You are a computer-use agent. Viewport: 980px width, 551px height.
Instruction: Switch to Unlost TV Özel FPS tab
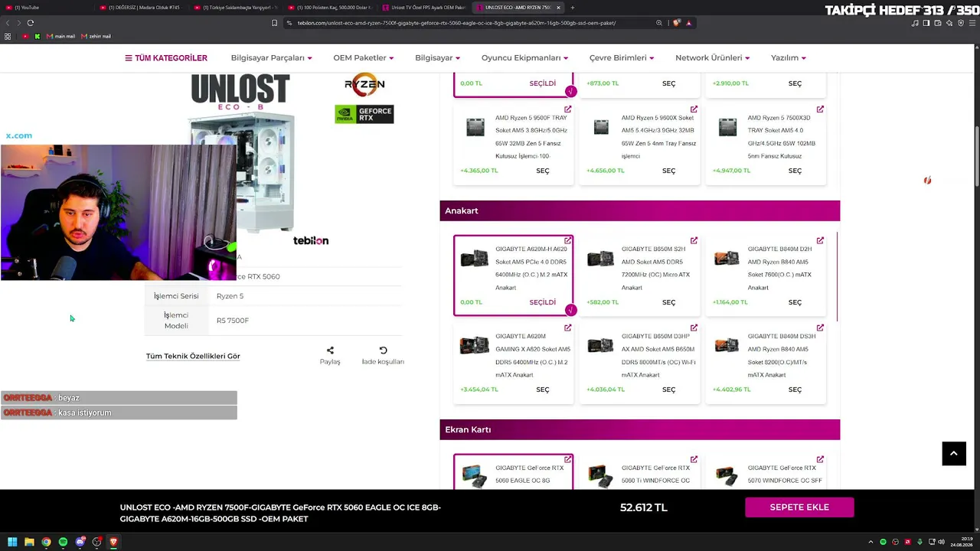pyautogui.click(x=424, y=8)
